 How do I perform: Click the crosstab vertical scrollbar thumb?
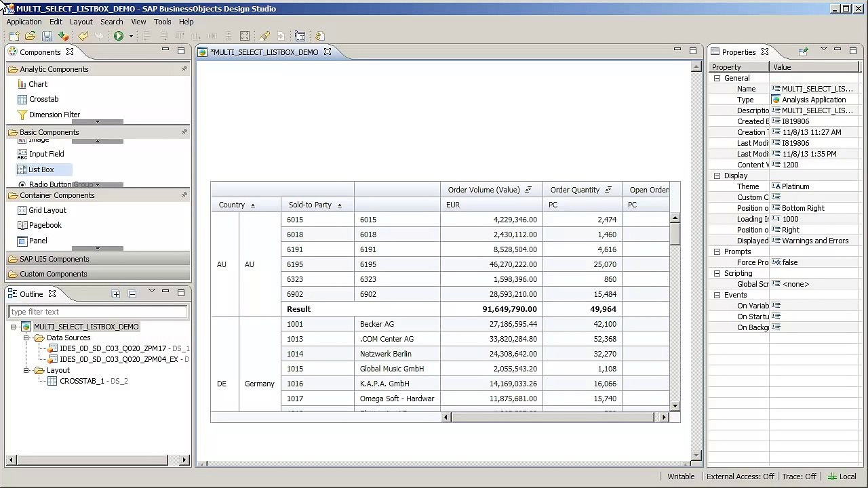(x=675, y=234)
